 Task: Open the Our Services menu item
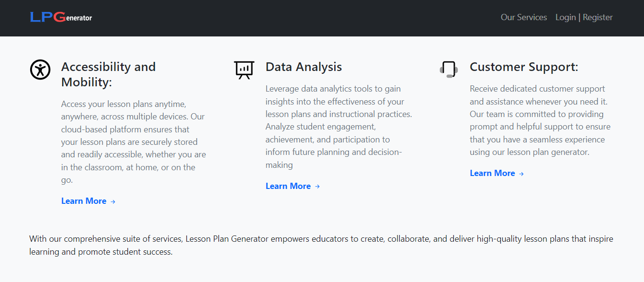click(x=524, y=17)
